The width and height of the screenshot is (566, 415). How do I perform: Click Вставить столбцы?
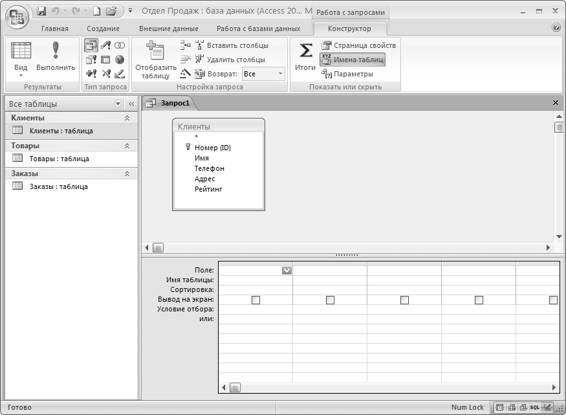pyautogui.click(x=232, y=45)
